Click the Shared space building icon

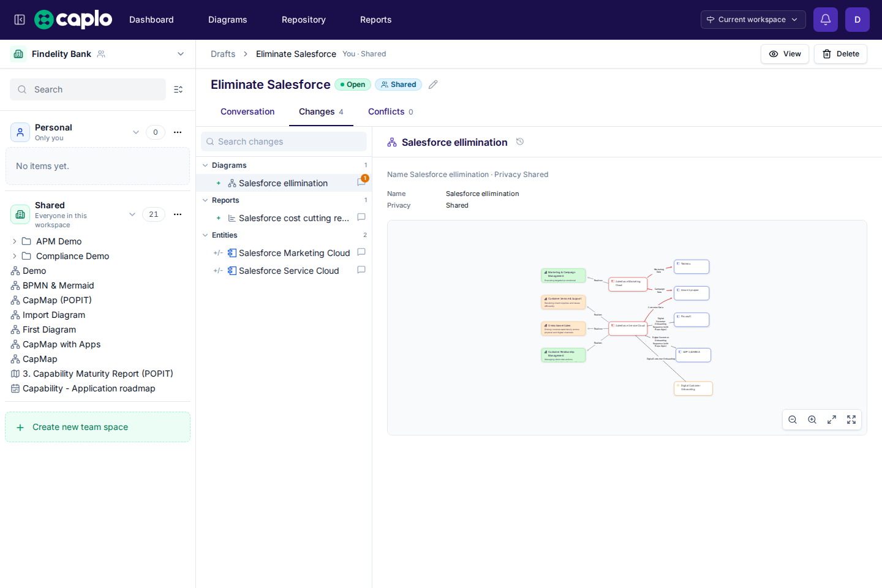click(20, 214)
